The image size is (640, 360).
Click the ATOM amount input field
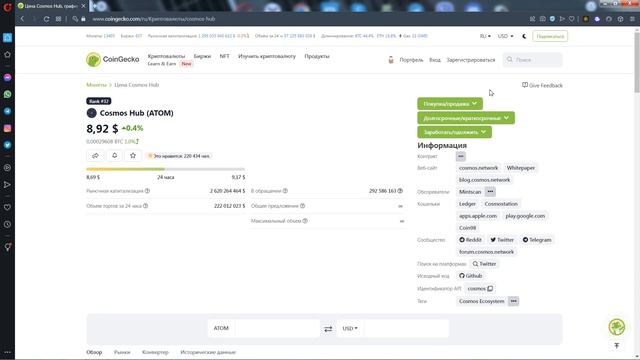277,328
